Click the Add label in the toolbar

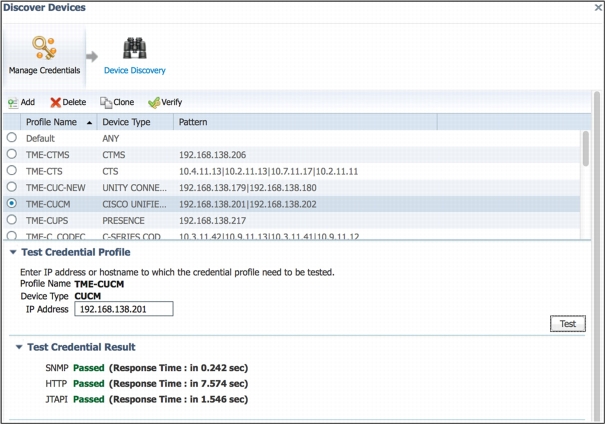click(x=28, y=102)
